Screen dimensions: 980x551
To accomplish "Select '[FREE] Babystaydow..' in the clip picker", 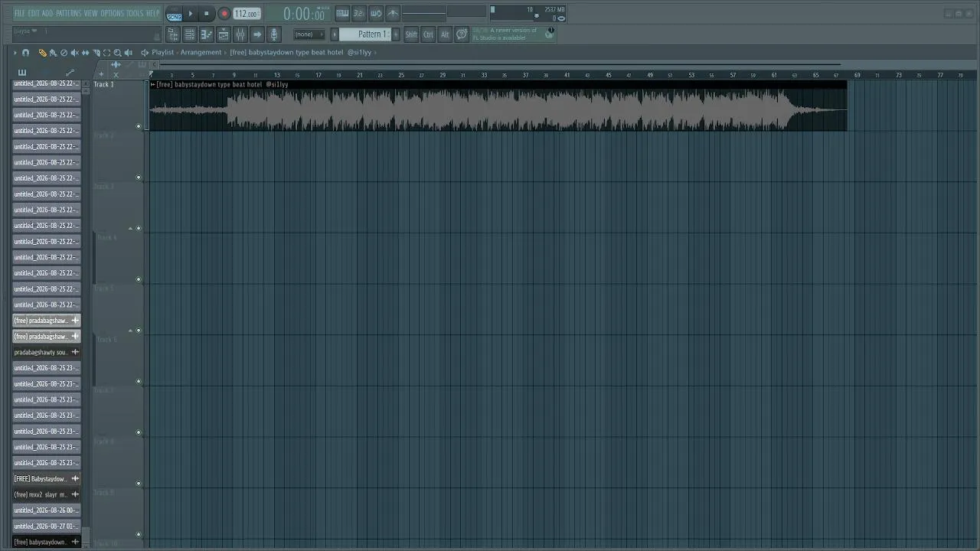I will (x=47, y=479).
